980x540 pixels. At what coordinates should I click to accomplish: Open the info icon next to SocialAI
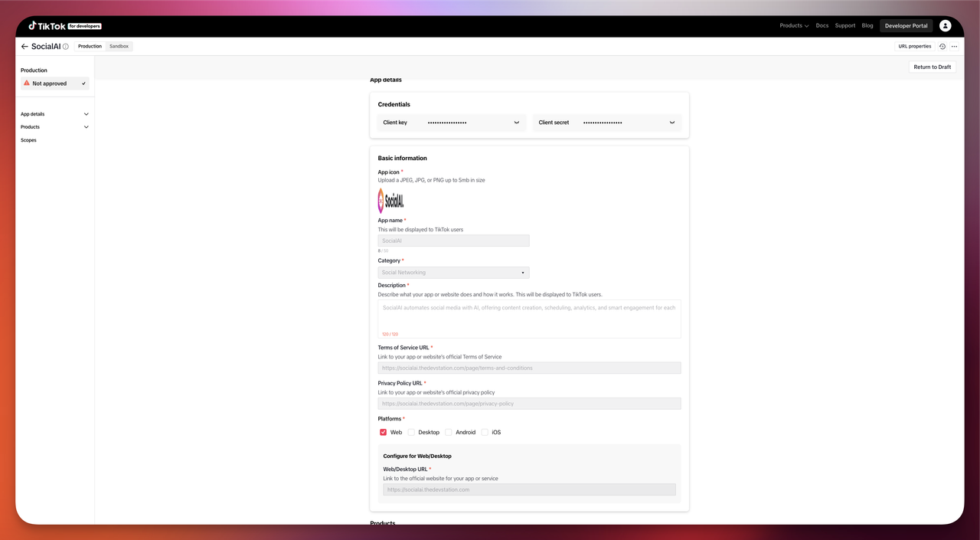point(66,47)
